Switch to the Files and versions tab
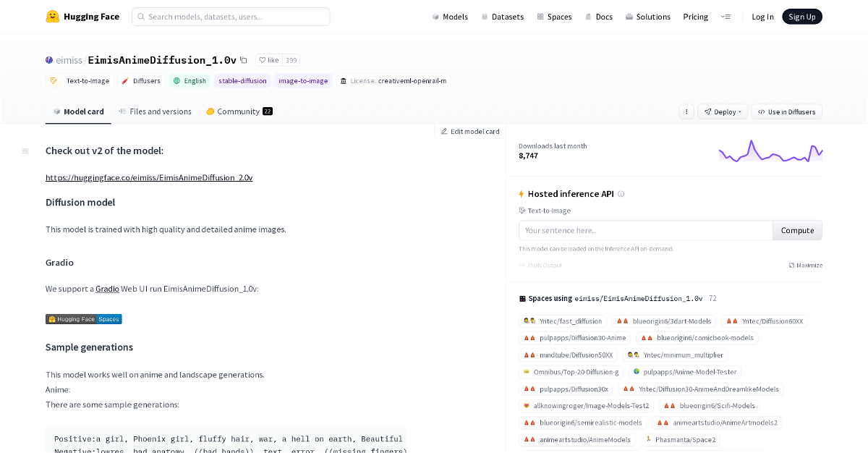Image resolution: width=868 pixels, height=453 pixels. click(x=156, y=111)
